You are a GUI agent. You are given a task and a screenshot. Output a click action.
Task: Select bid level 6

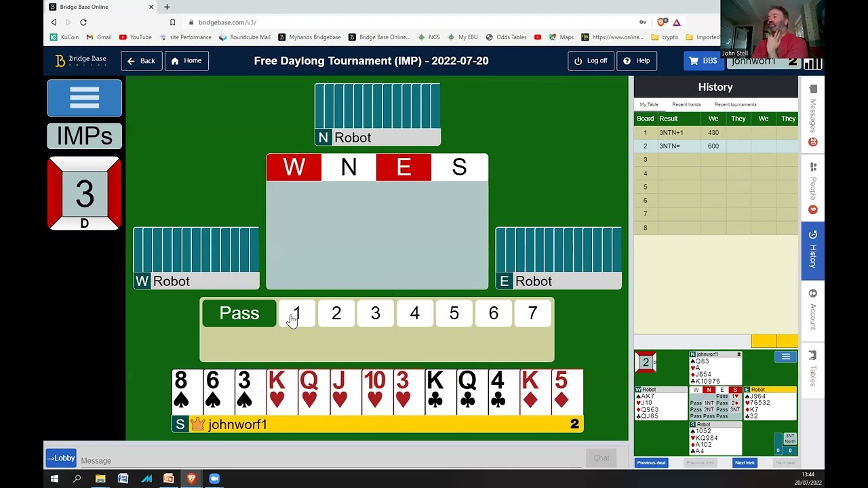pos(494,313)
